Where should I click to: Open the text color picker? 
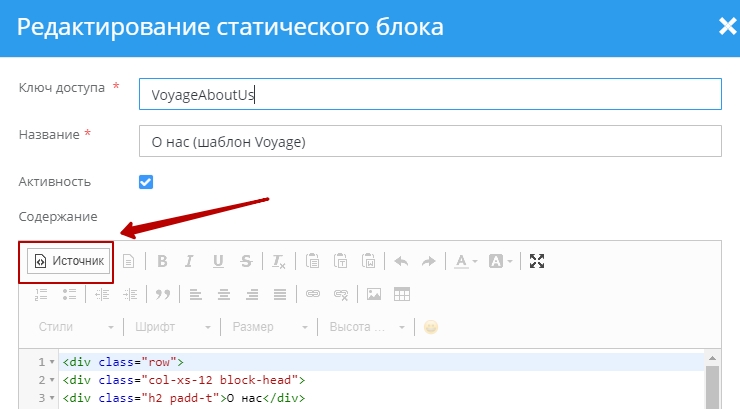pyautogui.click(x=465, y=261)
